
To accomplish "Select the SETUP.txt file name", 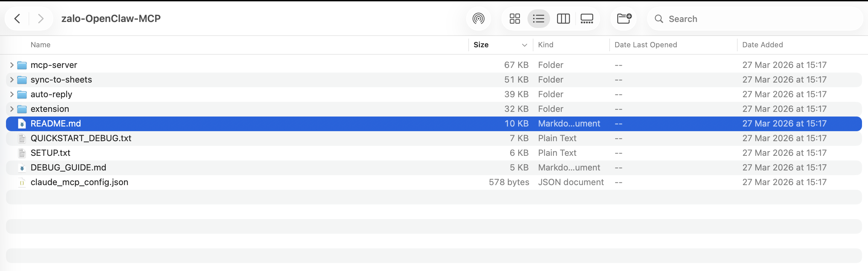I will [x=50, y=153].
